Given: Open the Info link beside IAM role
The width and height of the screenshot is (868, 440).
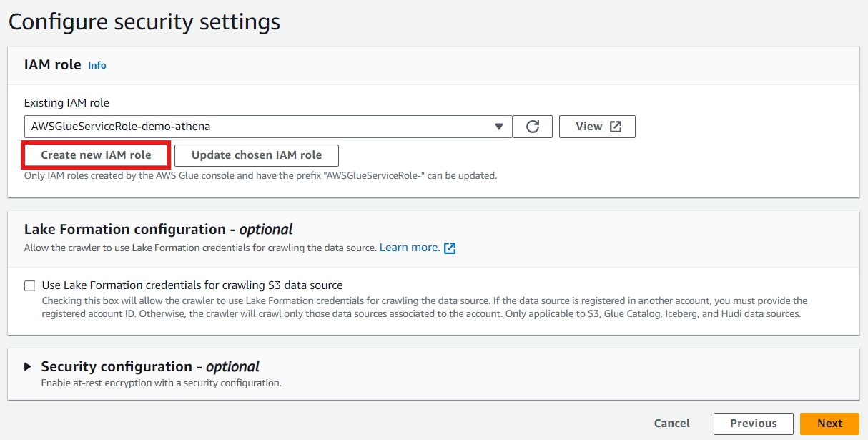Looking at the screenshot, I should pyautogui.click(x=97, y=65).
